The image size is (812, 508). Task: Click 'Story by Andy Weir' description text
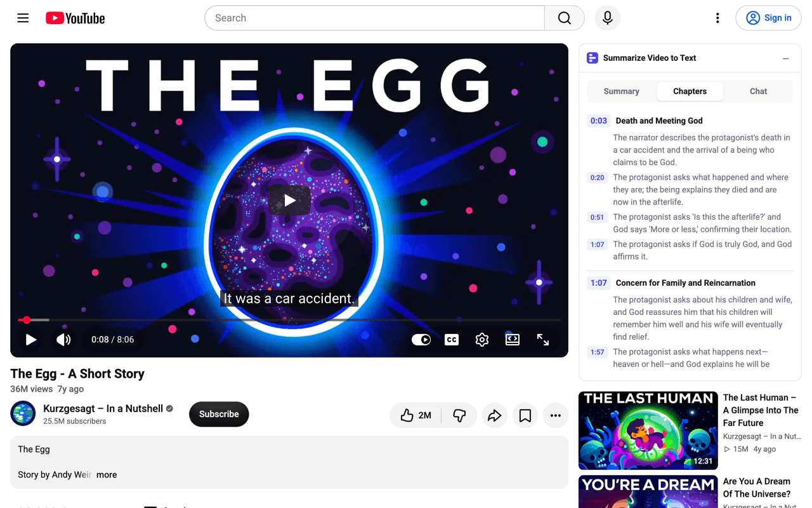(x=55, y=474)
